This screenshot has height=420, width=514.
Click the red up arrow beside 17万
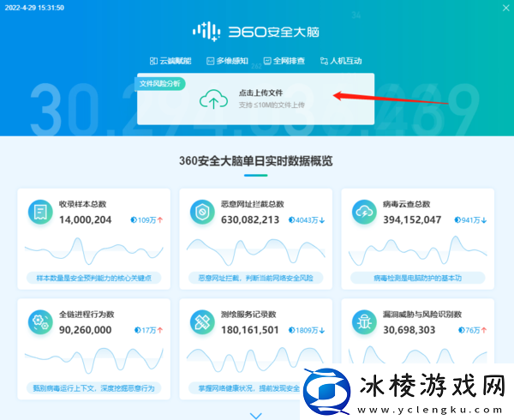[x=160, y=330]
